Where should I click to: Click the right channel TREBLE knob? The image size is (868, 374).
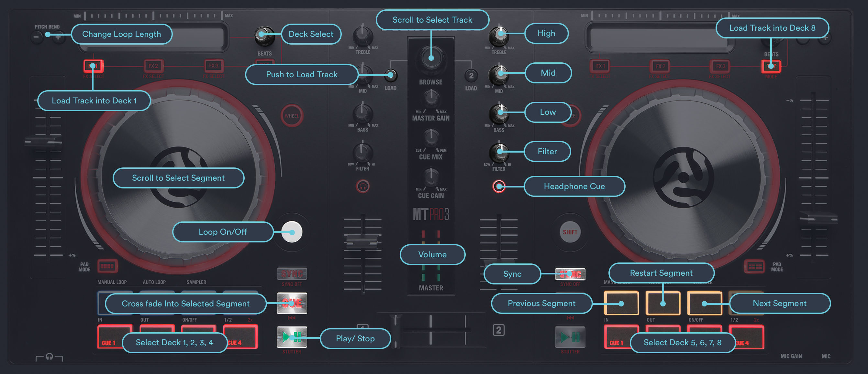[499, 36]
